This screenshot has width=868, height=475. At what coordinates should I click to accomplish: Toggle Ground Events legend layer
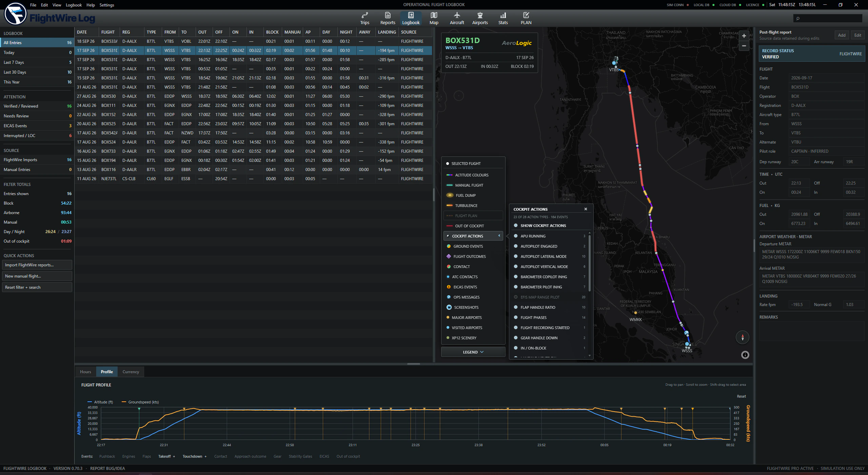(473, 246)
